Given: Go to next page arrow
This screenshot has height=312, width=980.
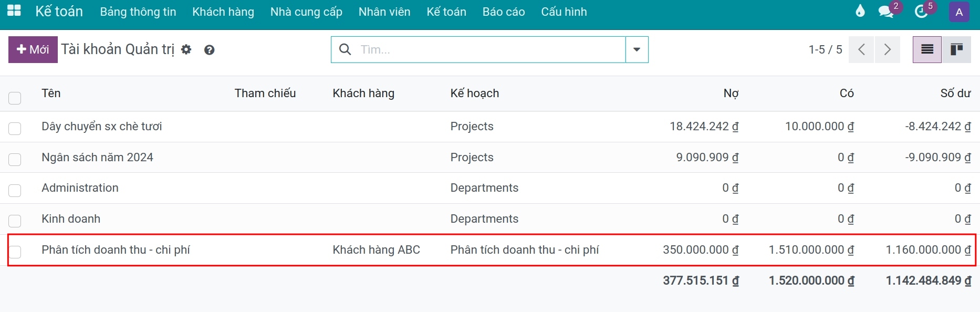Looking at the screenshot, I should point(888,49).
